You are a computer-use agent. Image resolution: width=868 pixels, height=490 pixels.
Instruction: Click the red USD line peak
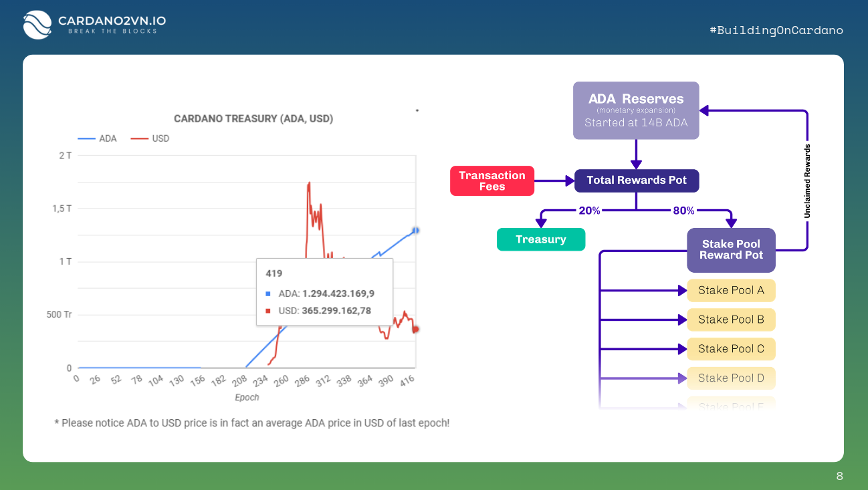(x=309, y=182)
